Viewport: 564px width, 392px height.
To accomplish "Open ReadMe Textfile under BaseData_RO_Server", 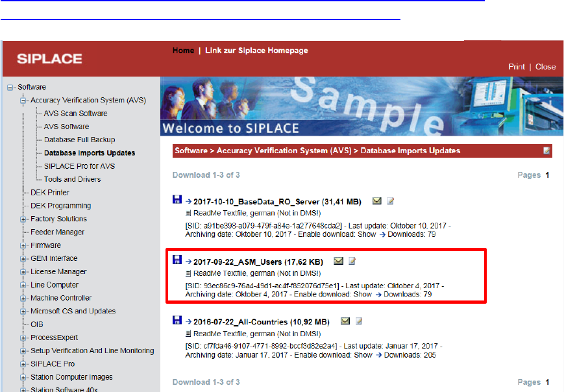I will click(x=257, y=214).
